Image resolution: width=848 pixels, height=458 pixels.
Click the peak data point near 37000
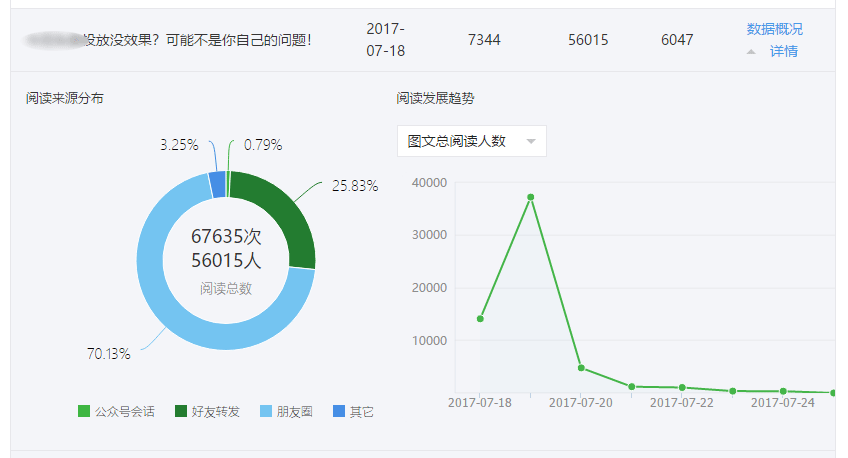[x=530, y=197]
